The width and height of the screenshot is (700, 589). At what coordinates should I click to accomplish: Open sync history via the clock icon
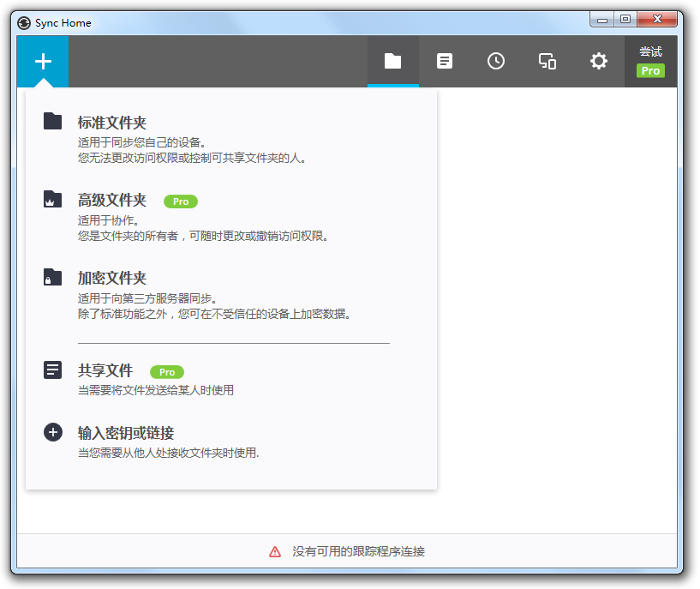click(496, 61)
